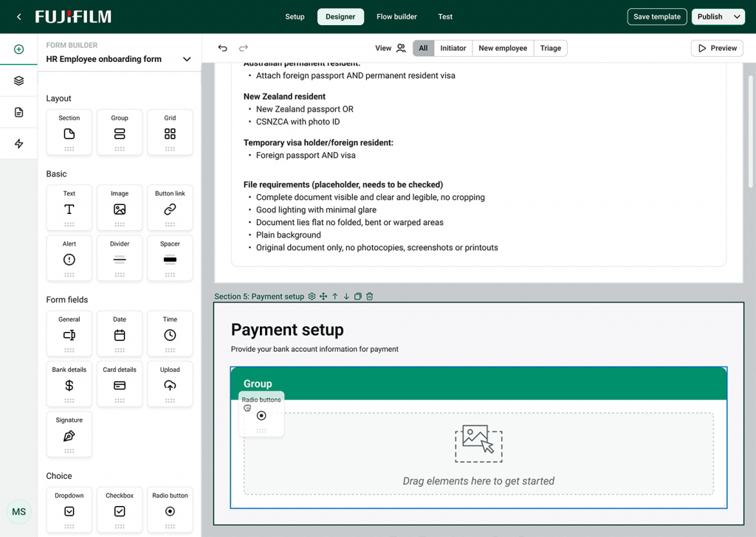Switch view filter to Initiator
This screenshot has height=537, width=756.
[453, 48]
